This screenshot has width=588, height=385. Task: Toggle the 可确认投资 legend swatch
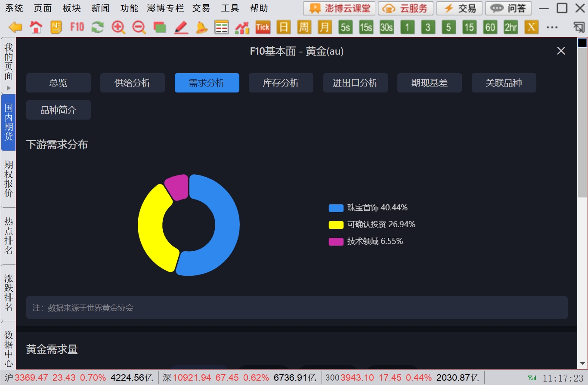(336, 225)
